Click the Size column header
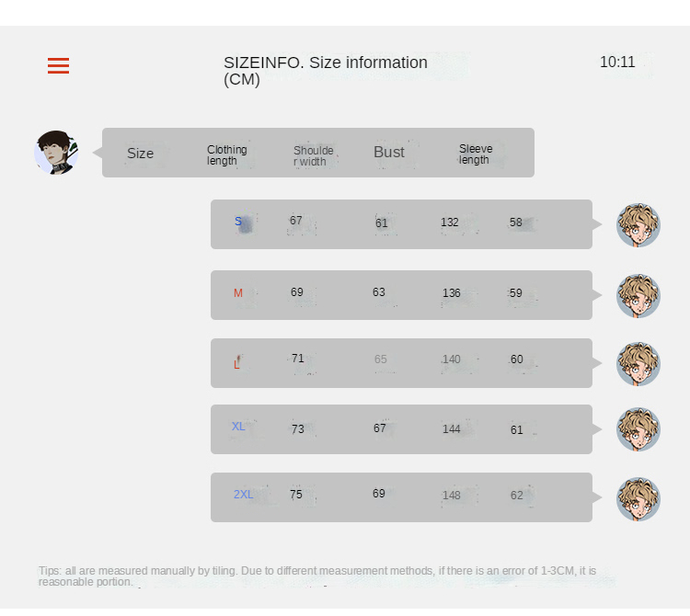 (140, 154)
